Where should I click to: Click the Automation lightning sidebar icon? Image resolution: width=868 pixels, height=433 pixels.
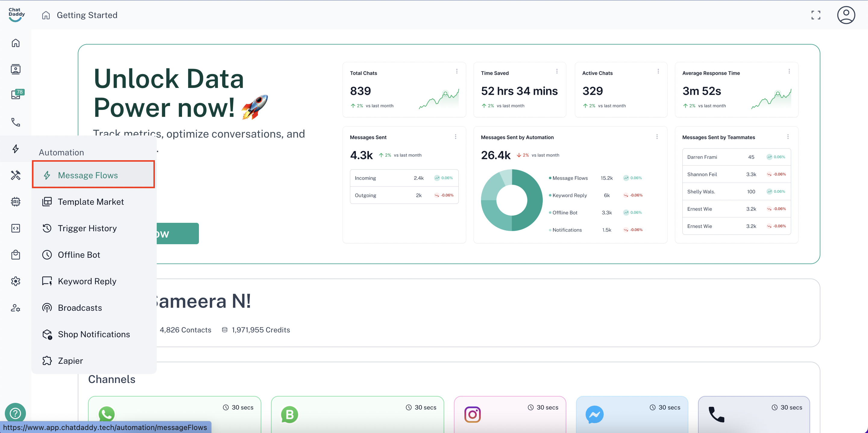(x=15, y=148)
